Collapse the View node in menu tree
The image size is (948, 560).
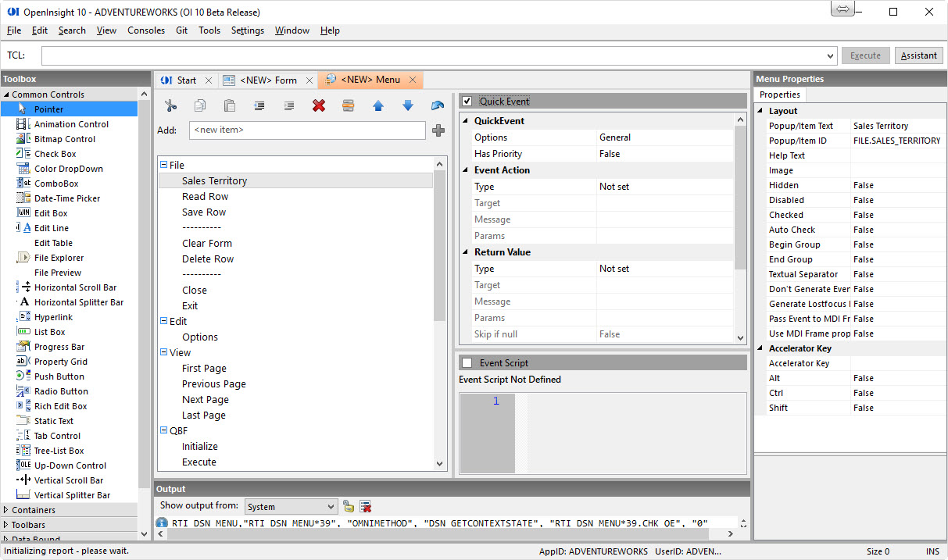pyautogui.click(x=164, y=352)
